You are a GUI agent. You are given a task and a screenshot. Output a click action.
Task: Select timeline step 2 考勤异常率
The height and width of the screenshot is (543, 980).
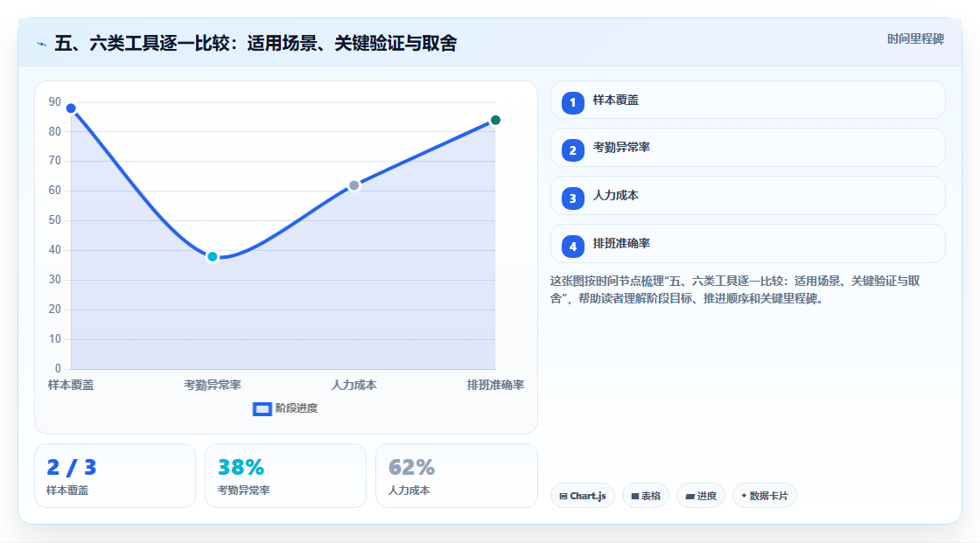[747, 148]
